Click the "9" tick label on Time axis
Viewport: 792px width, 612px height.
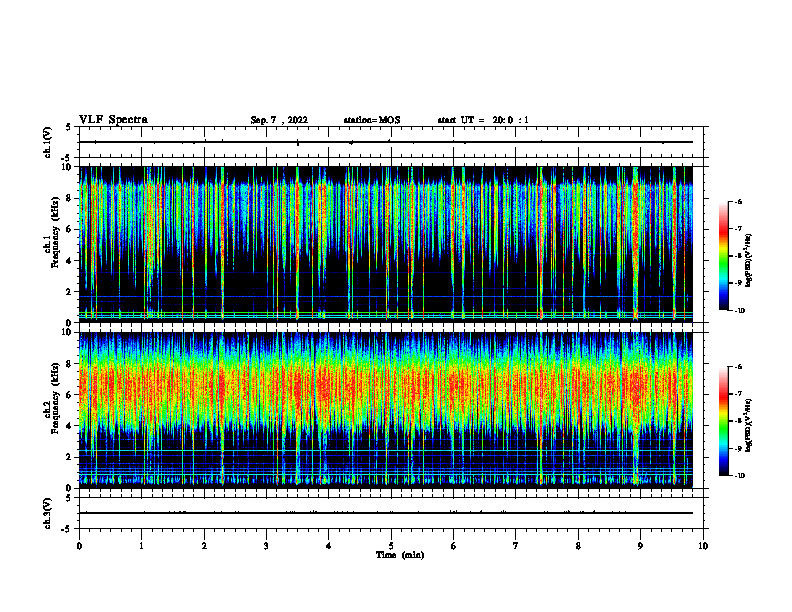point(640,546)
